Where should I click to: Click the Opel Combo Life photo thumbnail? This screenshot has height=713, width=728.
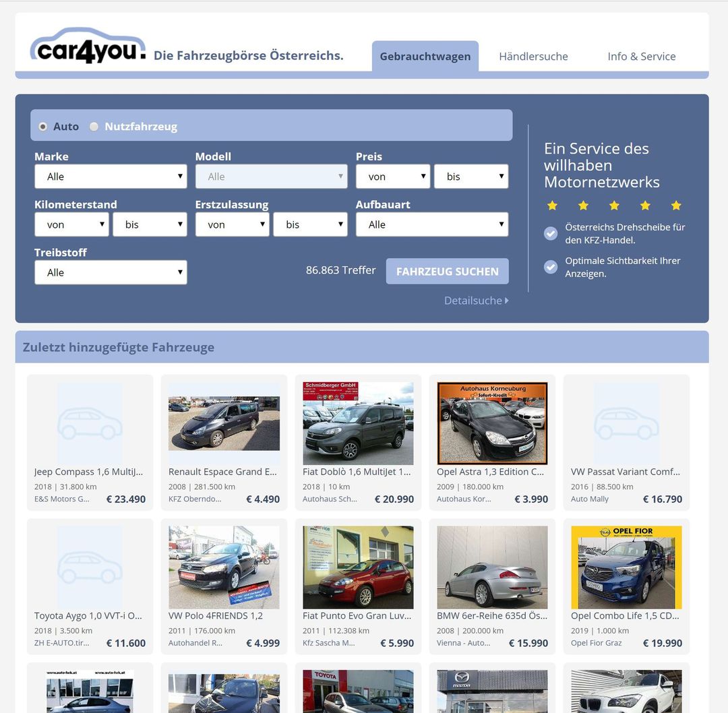[x=626, y=567]
